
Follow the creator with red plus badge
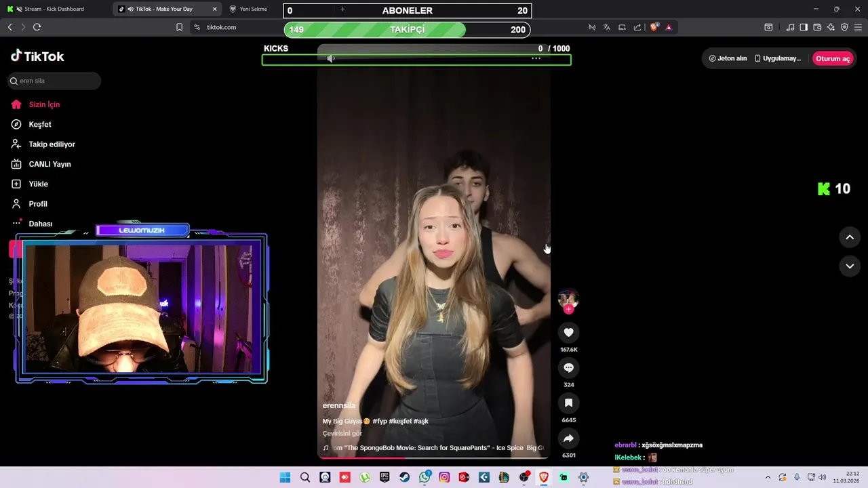click(x=568, y=310)
